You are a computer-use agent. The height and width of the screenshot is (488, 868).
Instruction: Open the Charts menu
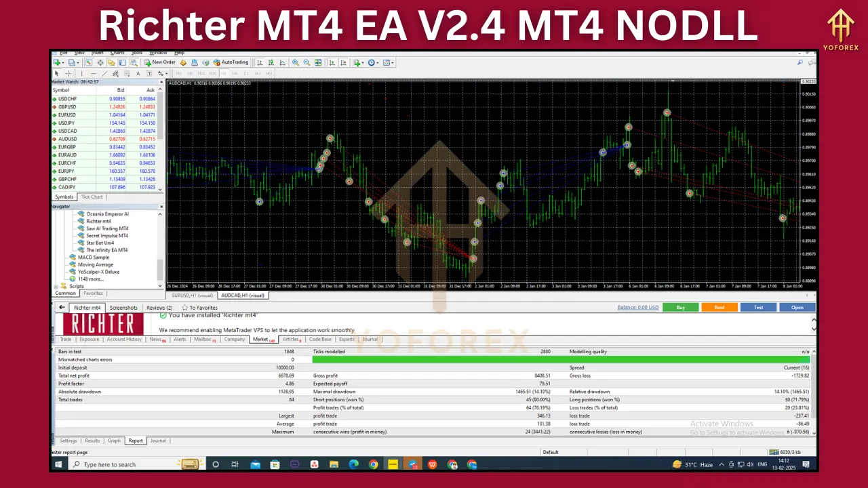pyautogui.click(x=117, y=52)
